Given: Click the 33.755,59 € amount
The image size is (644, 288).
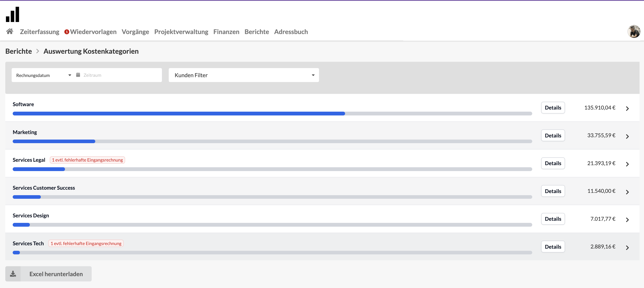Looking at the screenshot, I should [x=601, y=135].
